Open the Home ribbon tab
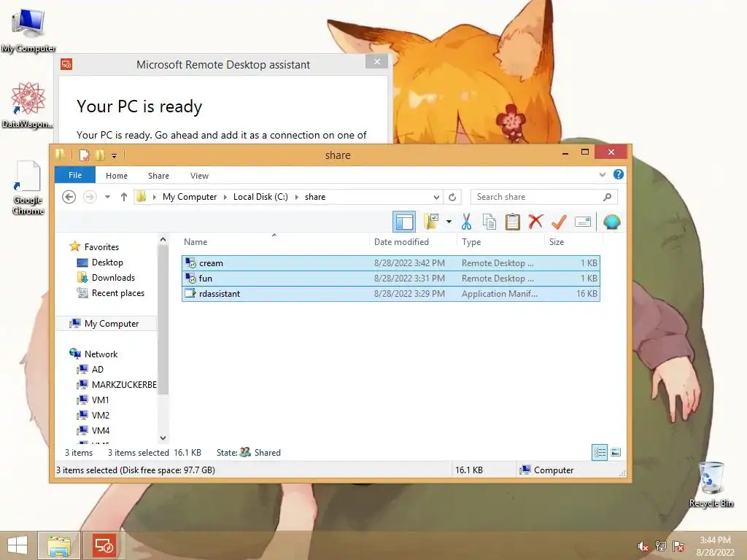 117,176
